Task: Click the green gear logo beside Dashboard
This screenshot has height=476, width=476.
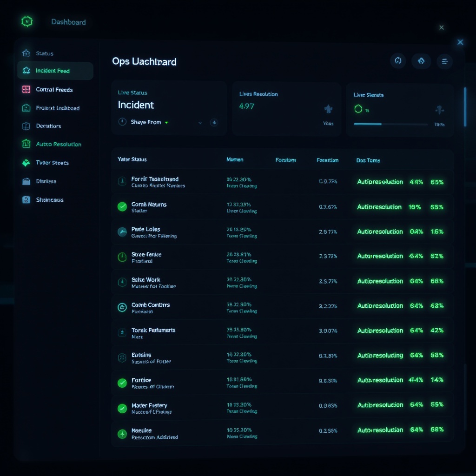Action: [27, 21]
